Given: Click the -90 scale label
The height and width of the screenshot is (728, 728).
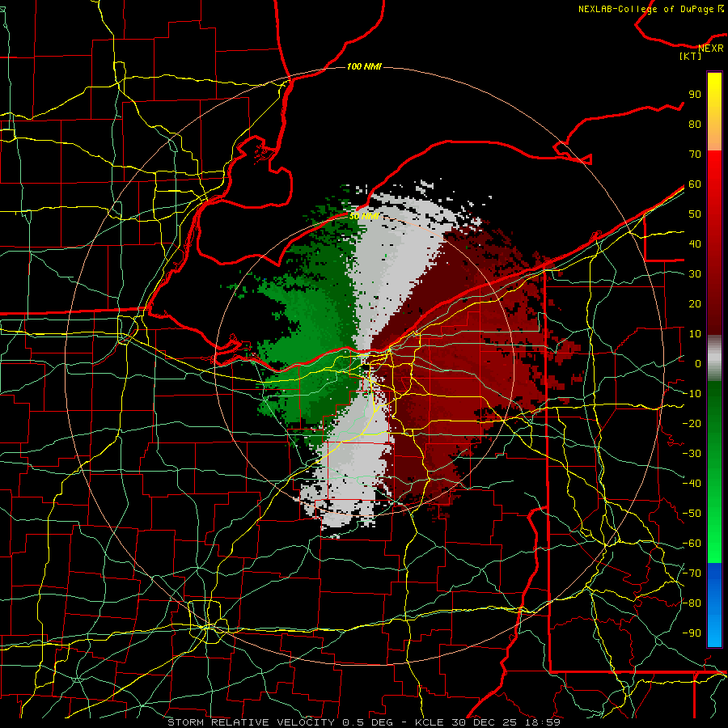Looking at the screenshot, I should (x=692, y=633).
